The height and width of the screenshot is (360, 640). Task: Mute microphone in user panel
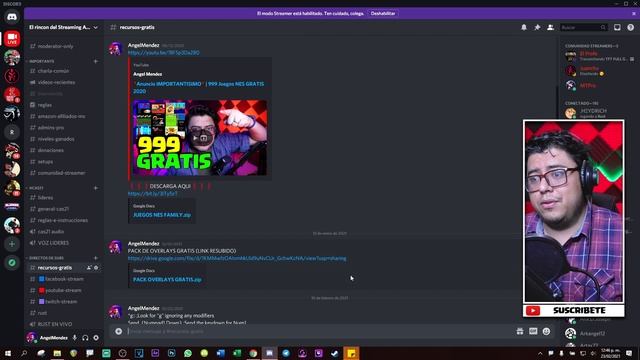75,338
